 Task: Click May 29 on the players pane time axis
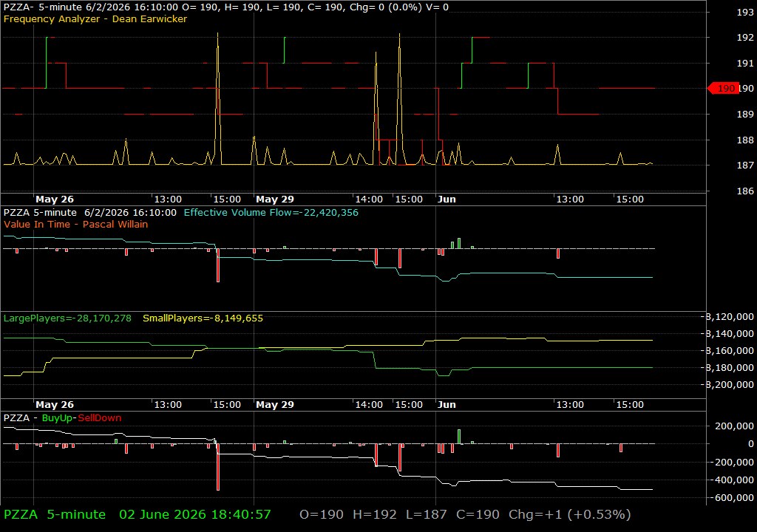[x=275, y=405]
